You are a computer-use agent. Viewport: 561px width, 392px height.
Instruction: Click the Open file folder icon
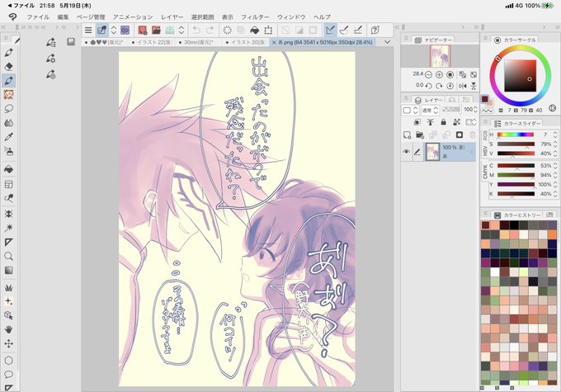(x=156, y=30)
